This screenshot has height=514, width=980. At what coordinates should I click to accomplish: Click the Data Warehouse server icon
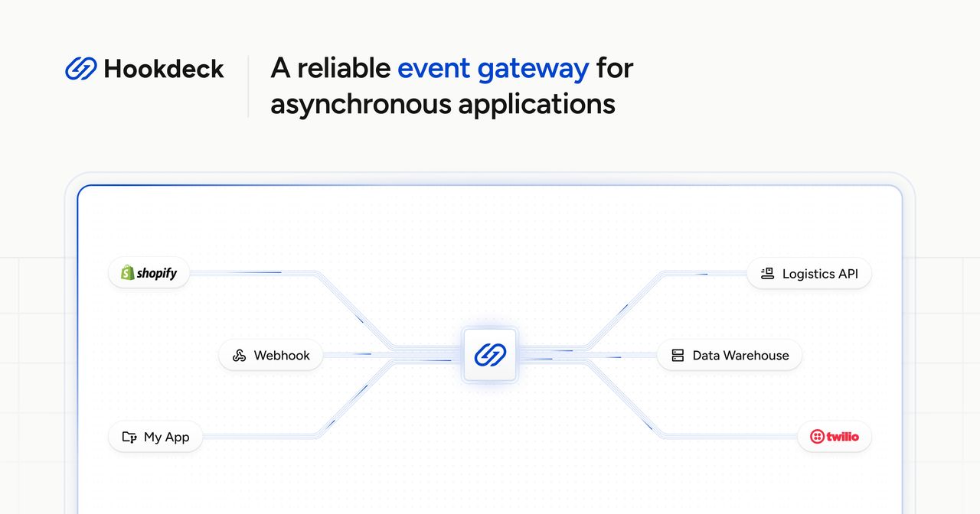(678, 356)
